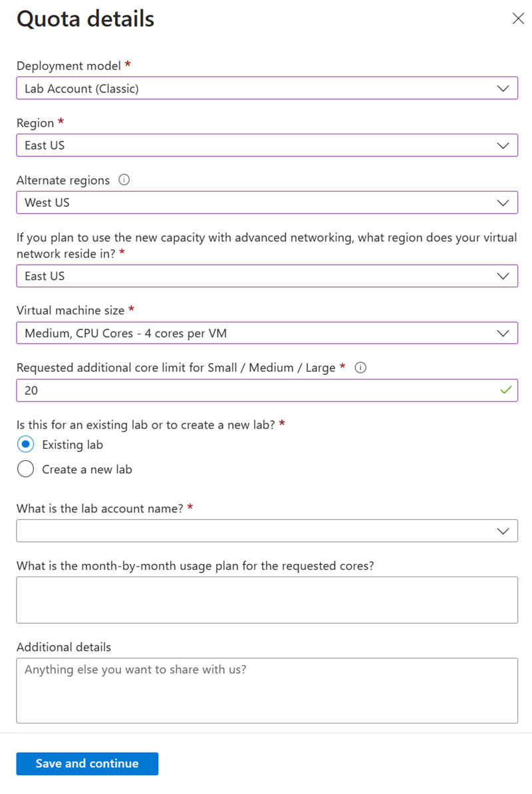
Task: Select the Create a new lab option
Action: click(x=26, y=469)
